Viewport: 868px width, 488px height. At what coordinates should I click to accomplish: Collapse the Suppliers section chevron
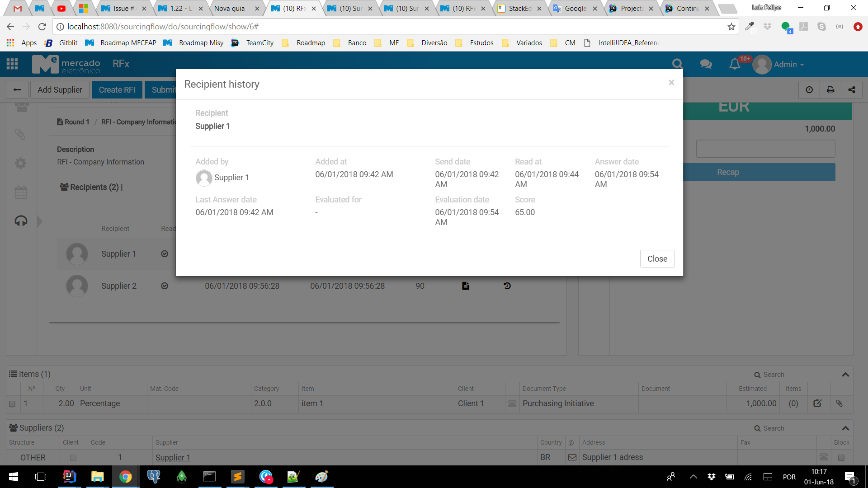click(845, 428)
